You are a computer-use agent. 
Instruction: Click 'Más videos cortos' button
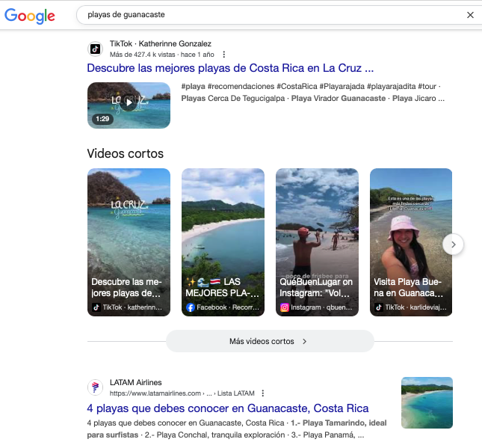(x=270, y=341)
